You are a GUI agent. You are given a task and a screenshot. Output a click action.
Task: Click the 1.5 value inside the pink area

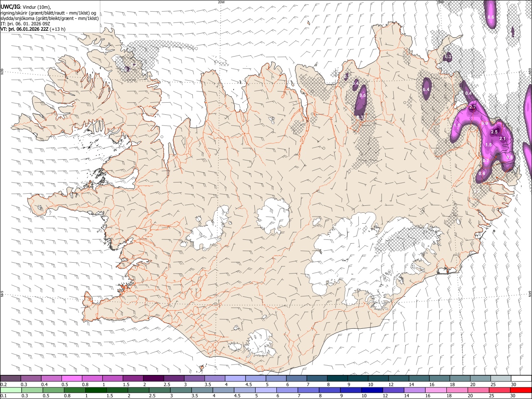488,145
